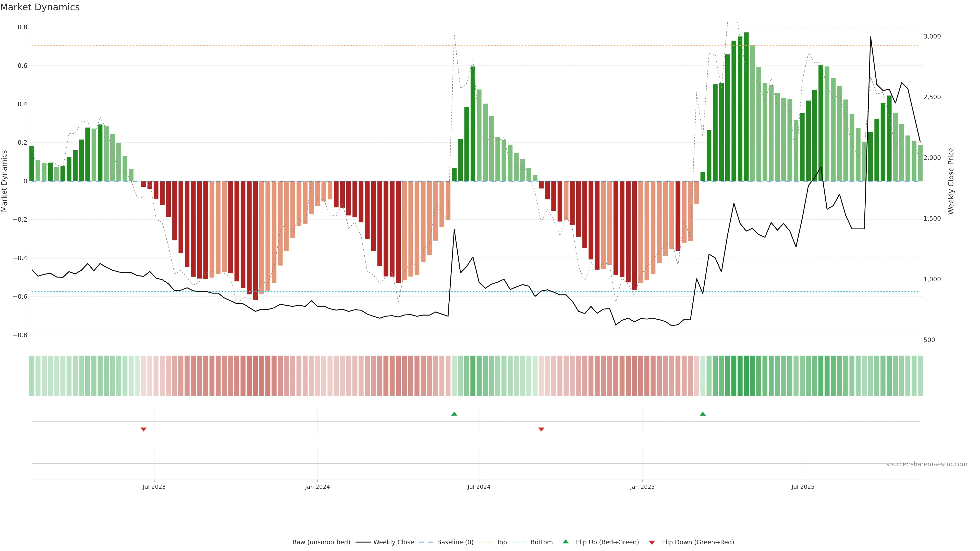Click the Jul 2023 x-axis label
The height and width of the screenshot is (551, 980).
154,487
